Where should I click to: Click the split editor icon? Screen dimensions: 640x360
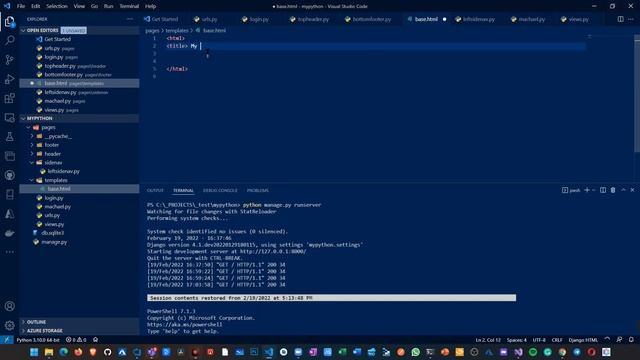pos(620,19)
